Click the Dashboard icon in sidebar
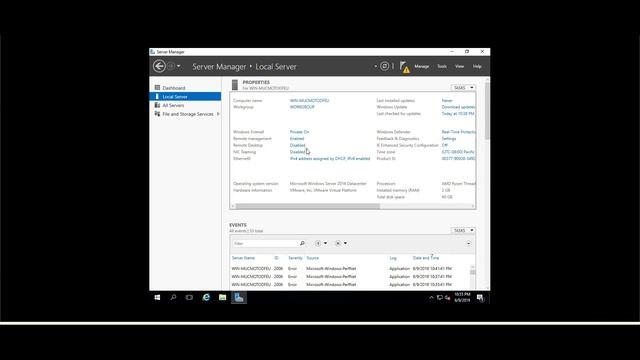This screenshot has height=360, width=640. pyautogui.click(x=157, y=88)
